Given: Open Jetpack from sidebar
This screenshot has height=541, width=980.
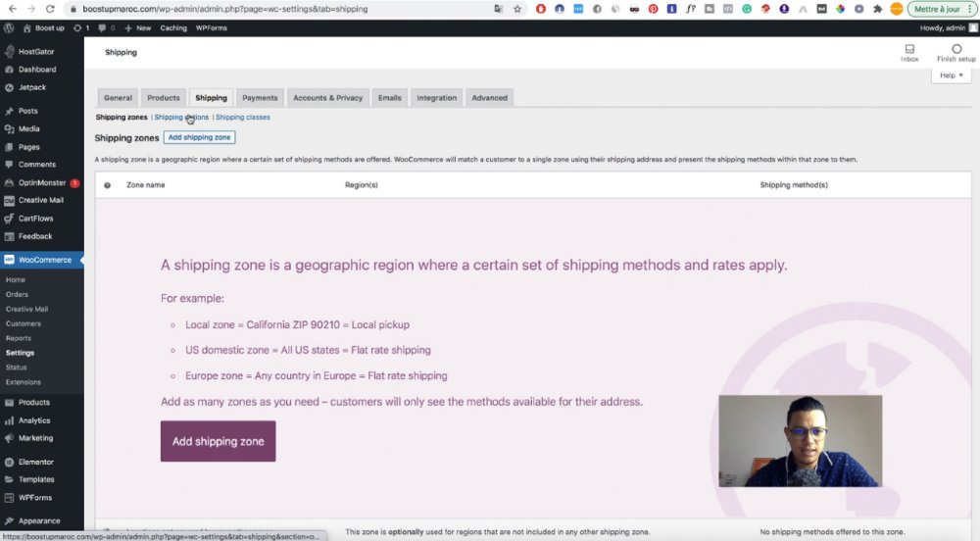Looking at the screenshot, I should click(32, 87).
